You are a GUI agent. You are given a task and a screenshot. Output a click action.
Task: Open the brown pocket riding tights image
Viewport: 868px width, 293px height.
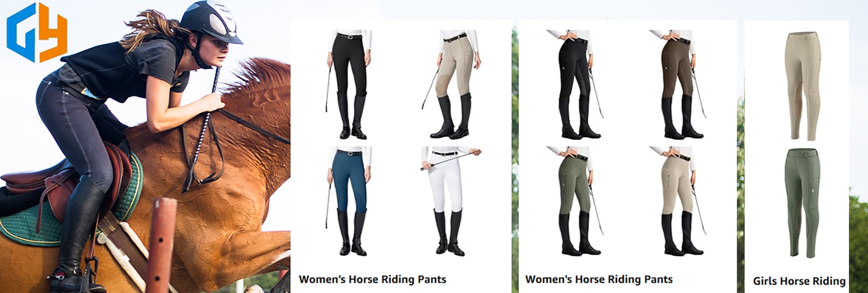(678, 84)
